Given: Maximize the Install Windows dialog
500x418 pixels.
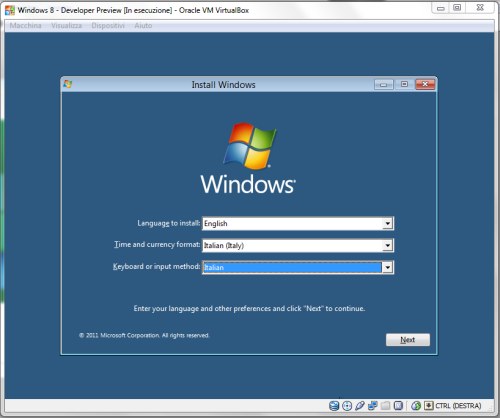Looking at the screenshot, I should (404, 84).
